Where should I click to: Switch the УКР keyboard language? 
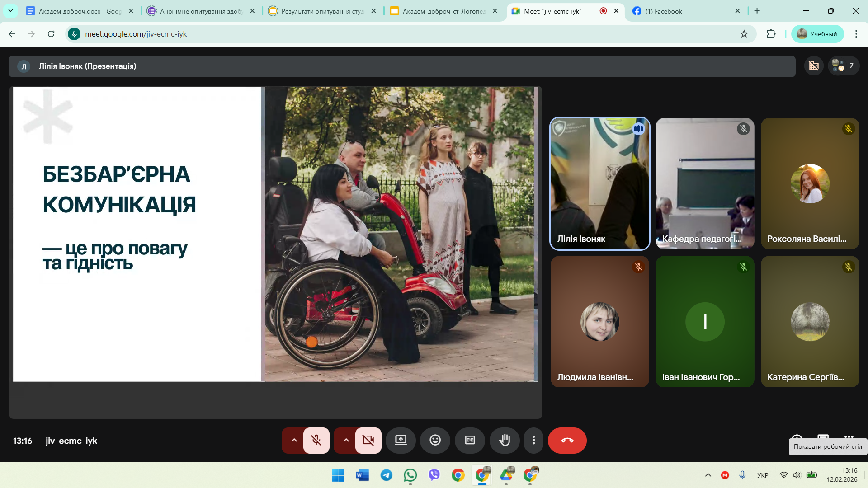coord(763,475)
